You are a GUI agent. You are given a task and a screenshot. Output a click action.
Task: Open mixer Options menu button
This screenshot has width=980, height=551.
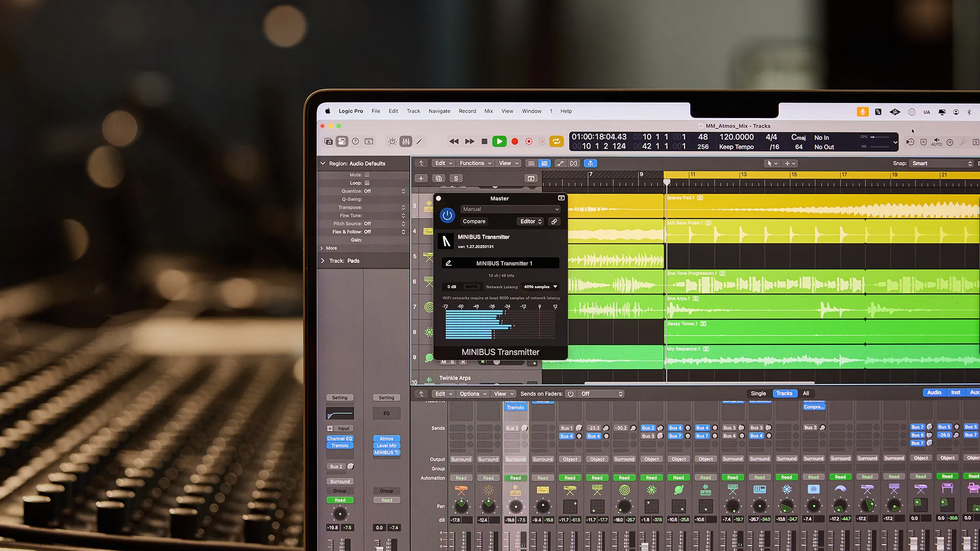point(473,394)
